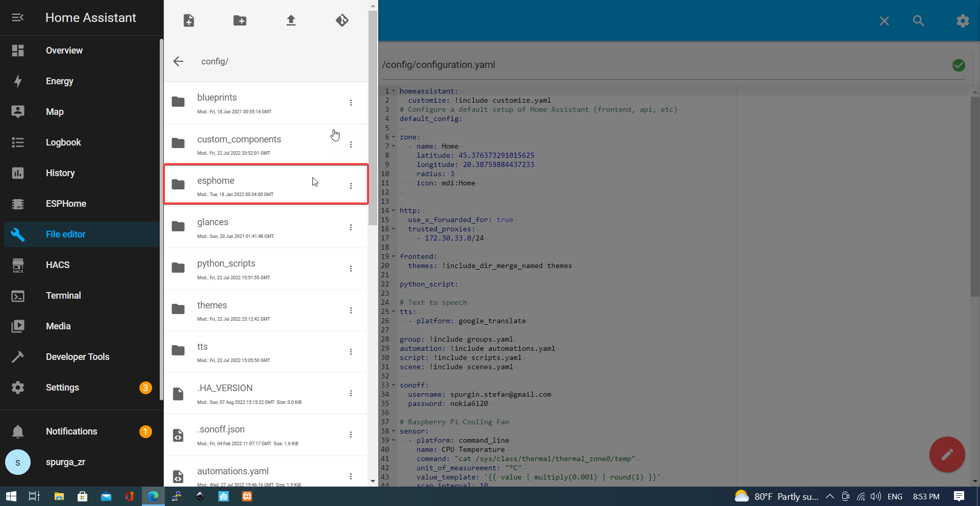Viewport: 980px width, 506px height.
Task: Open File Explorer from the taskbar
Action: (x=59, y=496)
